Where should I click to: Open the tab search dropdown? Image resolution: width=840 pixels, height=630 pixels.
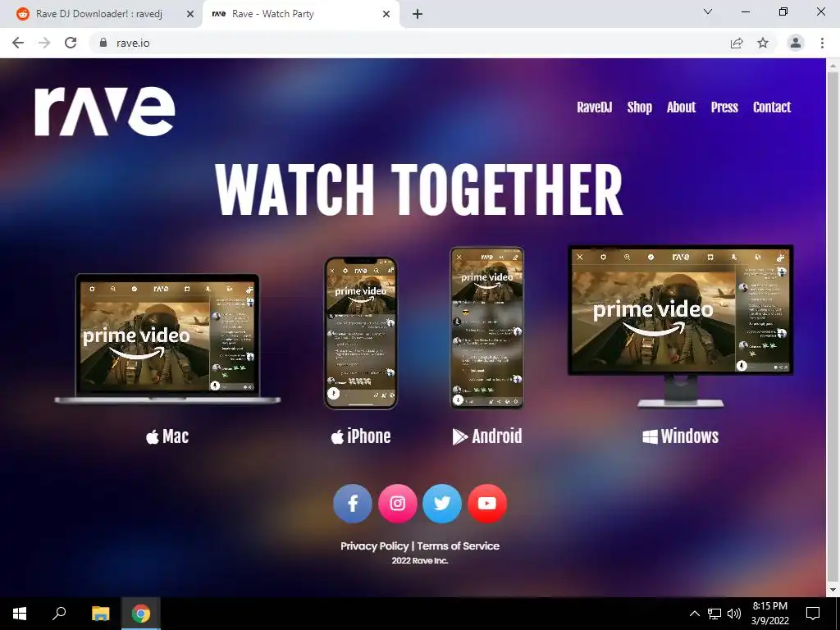pyautogui.click(x=708, y=11)
